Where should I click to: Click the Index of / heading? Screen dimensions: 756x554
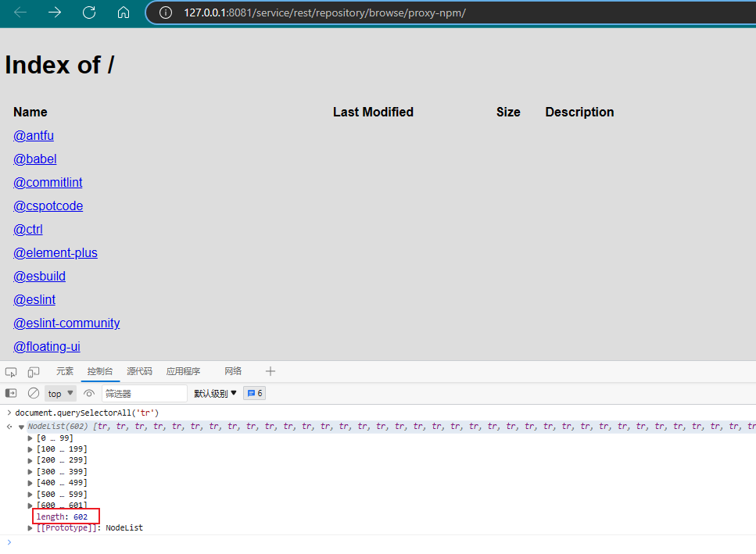[x=59, y=65]
